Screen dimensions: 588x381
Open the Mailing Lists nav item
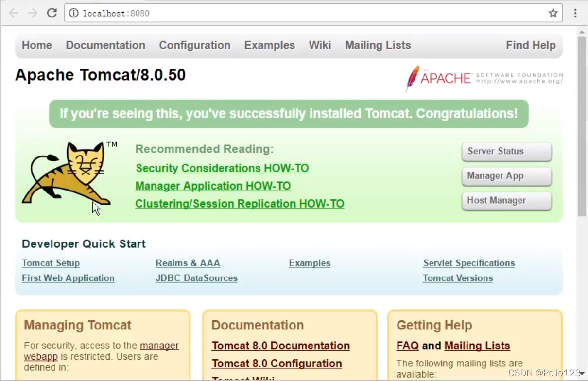coord(378,45)
